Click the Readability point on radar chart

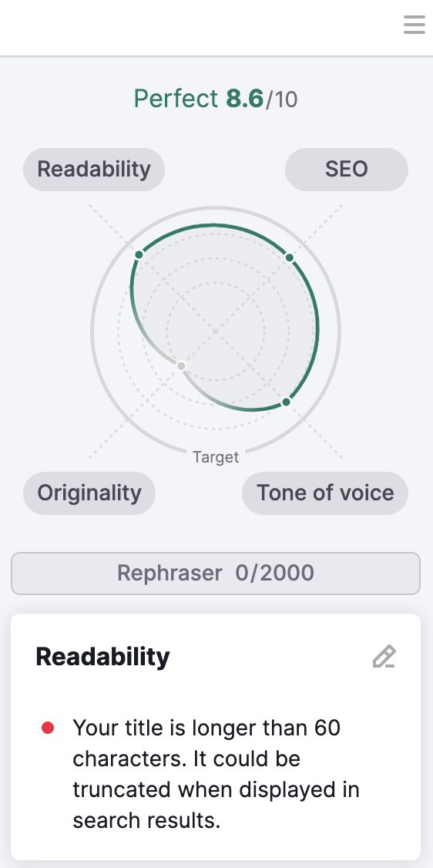139,254
